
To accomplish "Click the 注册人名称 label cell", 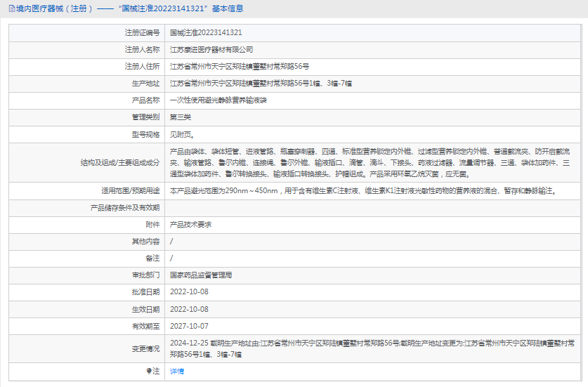I will click(87, 50).
